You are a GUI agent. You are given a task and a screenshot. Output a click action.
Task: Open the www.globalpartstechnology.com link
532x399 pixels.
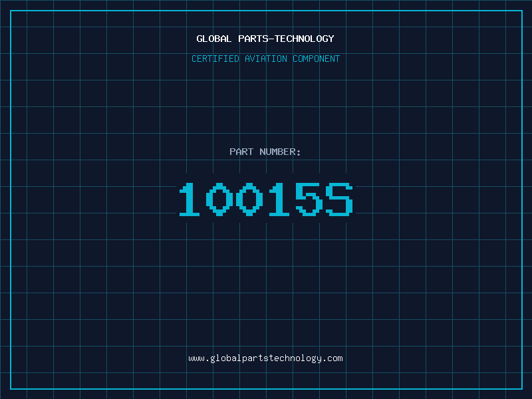[265, 358]
